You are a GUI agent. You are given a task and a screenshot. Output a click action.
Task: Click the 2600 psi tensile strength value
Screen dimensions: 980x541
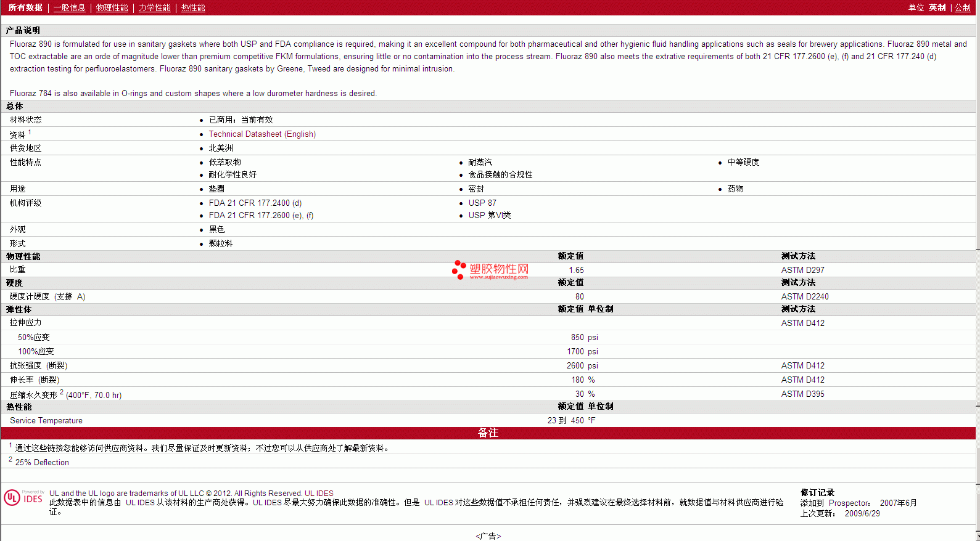tap(582, 365)
